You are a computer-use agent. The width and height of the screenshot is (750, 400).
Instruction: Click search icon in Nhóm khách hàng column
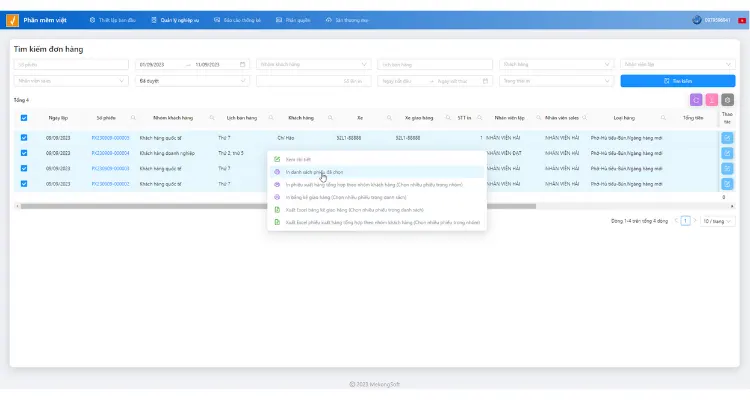coord(211,118)
